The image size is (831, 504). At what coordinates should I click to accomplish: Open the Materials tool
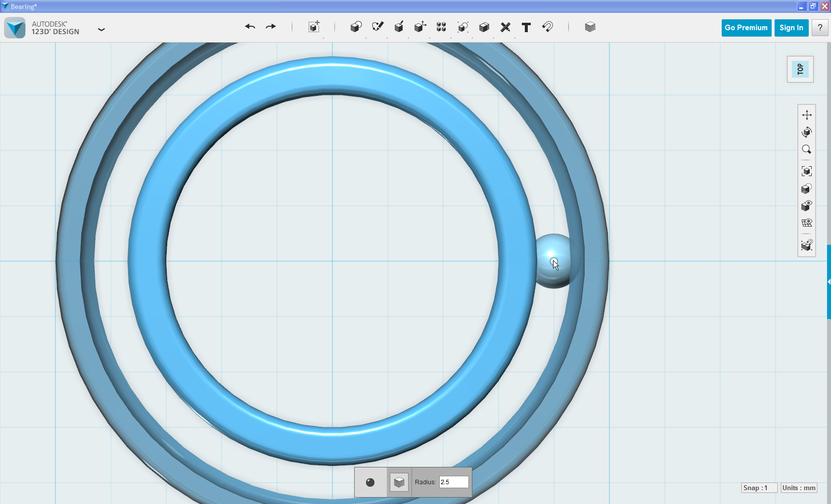(590, 27)
